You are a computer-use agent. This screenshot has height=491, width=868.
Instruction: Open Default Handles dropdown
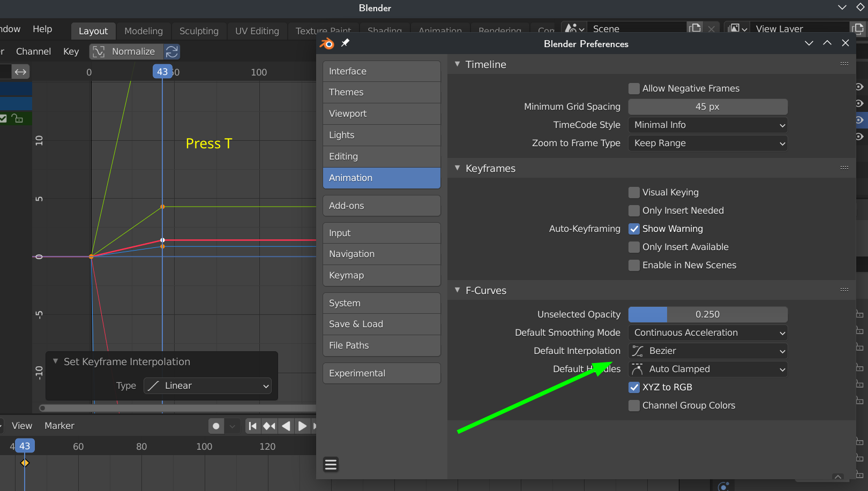pyautogui.click(x=708, y=369)
